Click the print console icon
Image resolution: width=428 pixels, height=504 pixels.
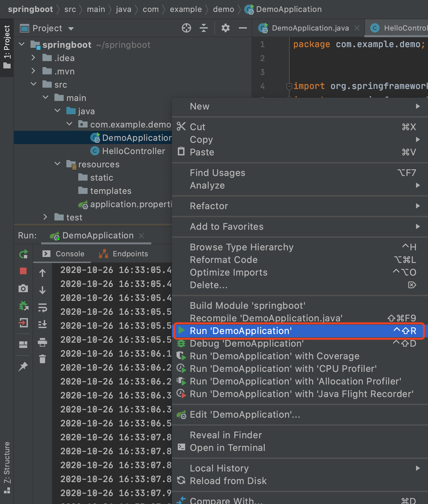42,342
